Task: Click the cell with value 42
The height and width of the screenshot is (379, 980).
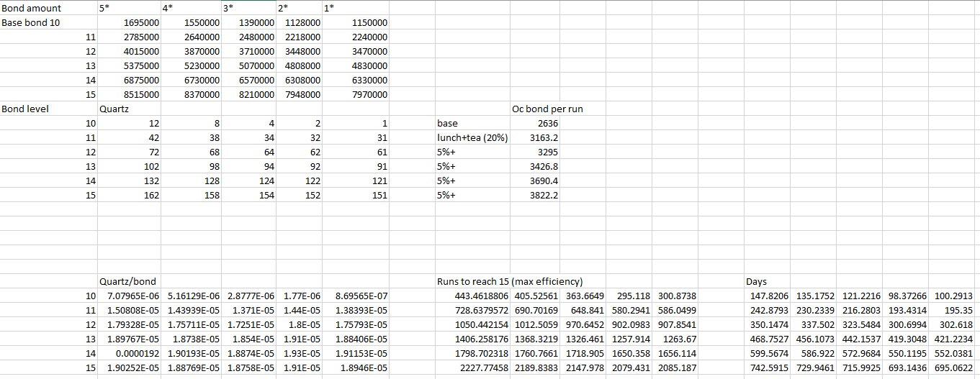Action: pyautogui.click(x=129, y=137)
